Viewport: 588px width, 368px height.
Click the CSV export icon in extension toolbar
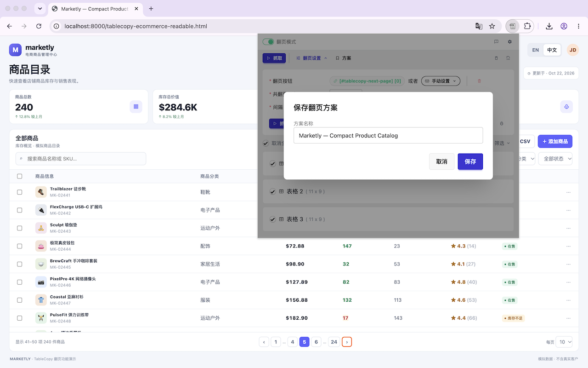(x=508, y=58)
